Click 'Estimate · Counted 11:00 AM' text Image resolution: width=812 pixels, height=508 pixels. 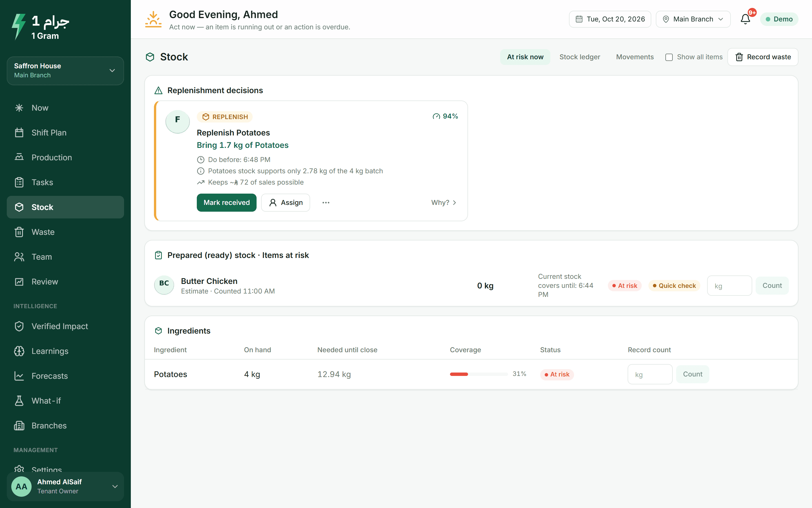[228, 291]
